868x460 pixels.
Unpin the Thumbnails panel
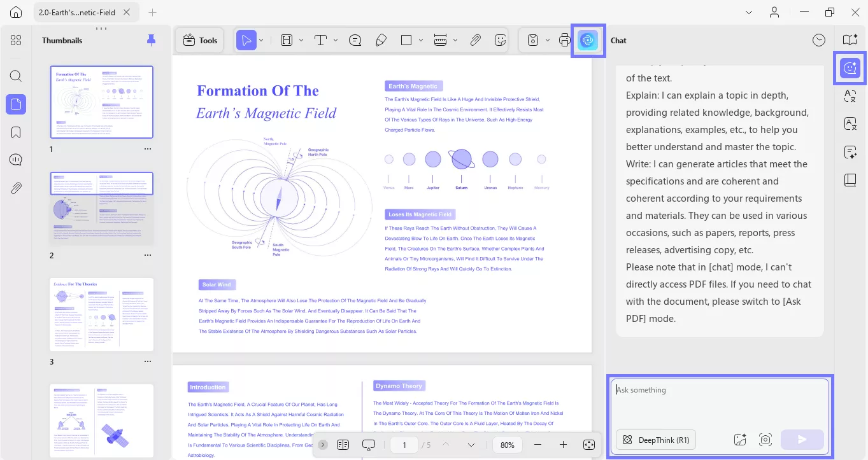point(151,40)
